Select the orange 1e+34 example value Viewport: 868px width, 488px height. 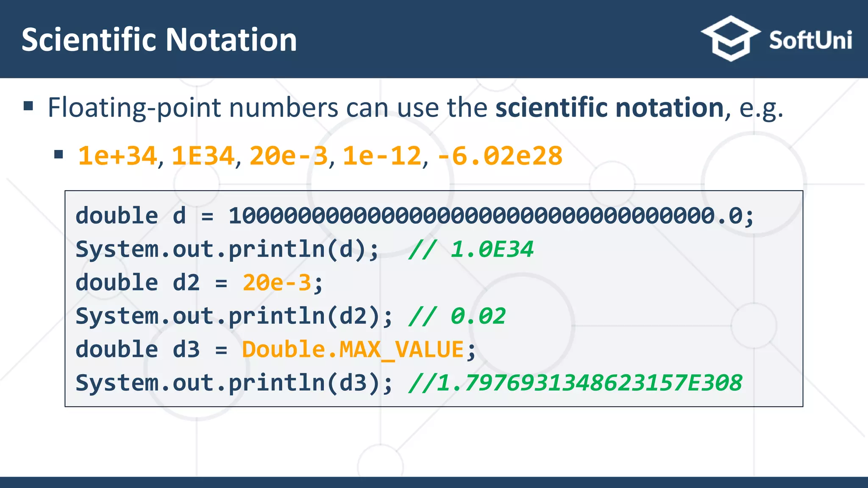click(117, 155)
